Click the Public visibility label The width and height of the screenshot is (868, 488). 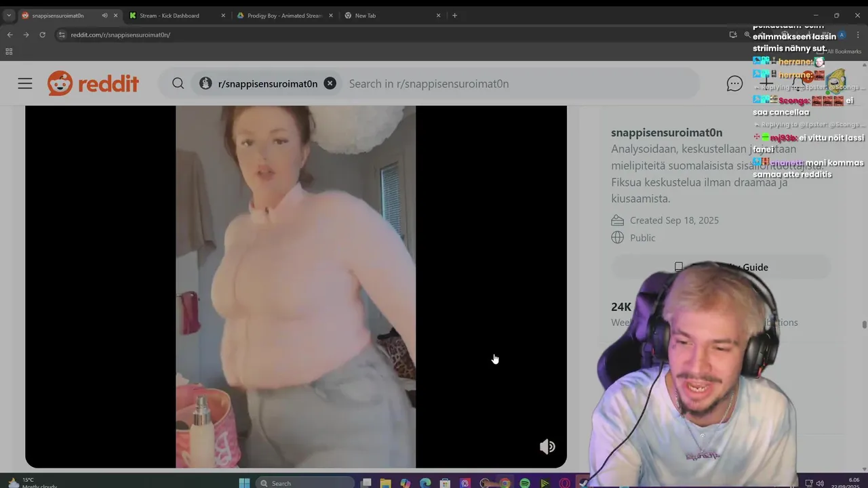[x=642, y=238]
